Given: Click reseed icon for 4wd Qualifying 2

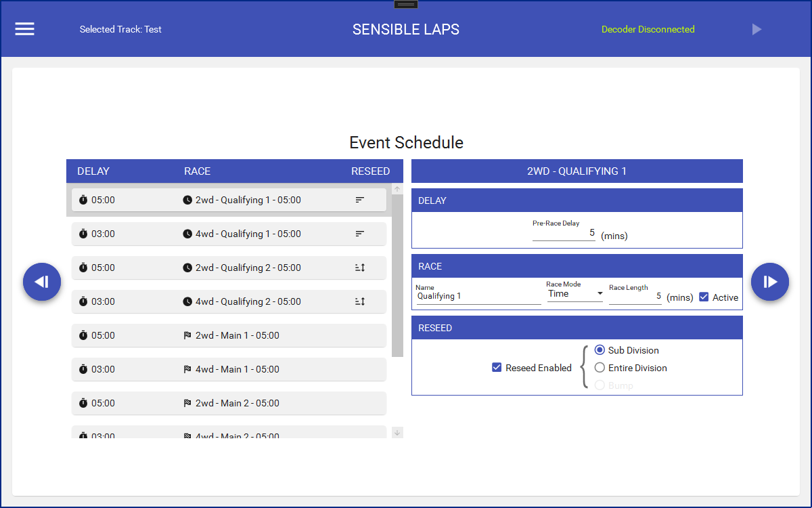Looking at the screenshot, I should pyautogui.click(x=360, y=301).
